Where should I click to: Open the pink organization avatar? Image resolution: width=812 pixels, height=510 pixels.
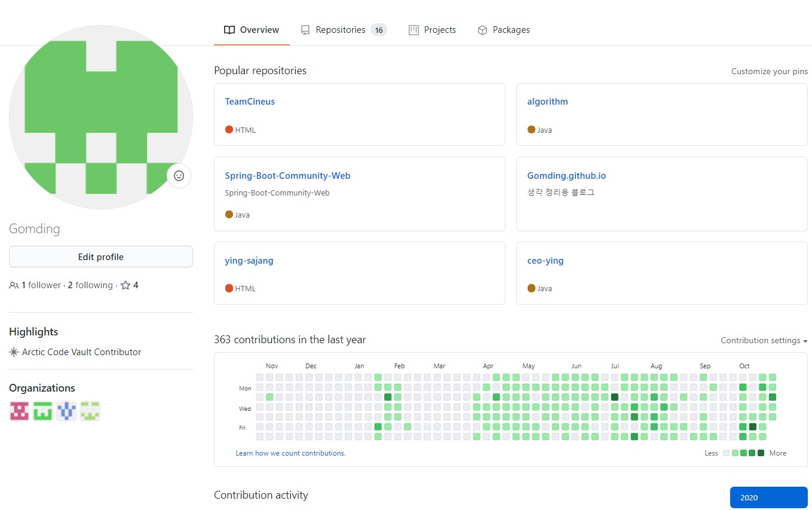click(19, 411)
